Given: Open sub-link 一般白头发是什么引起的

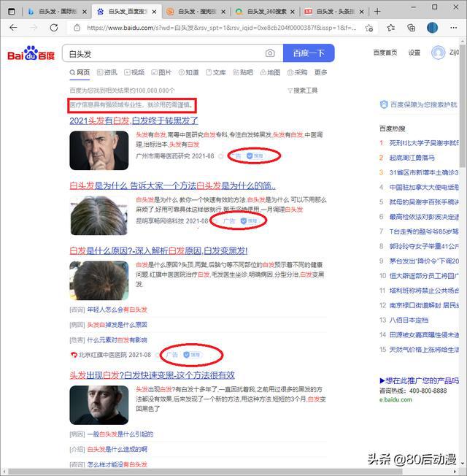Looking at the screenshot, I should point(120,434).
